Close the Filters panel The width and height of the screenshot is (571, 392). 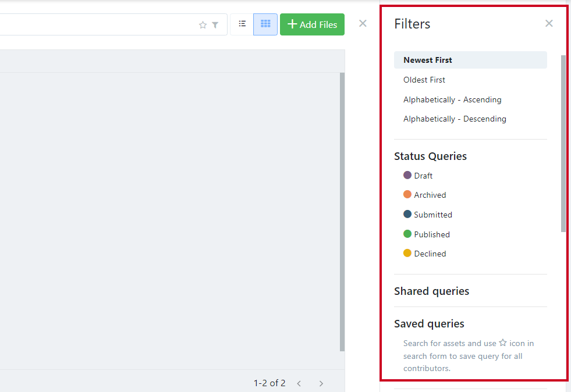click(x=549, y=23)
